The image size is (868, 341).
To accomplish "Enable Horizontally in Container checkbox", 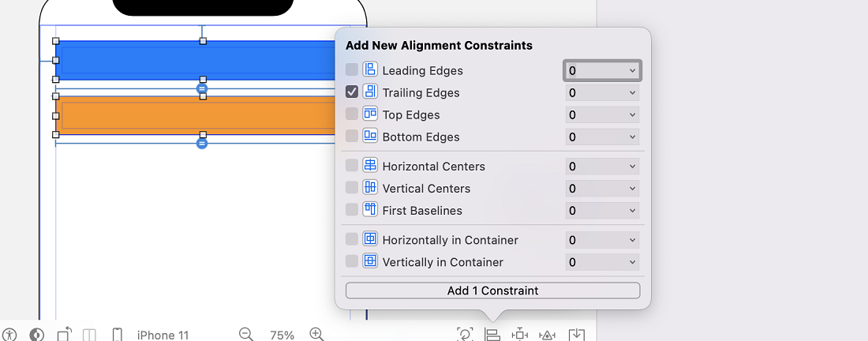I will [352, 239].
